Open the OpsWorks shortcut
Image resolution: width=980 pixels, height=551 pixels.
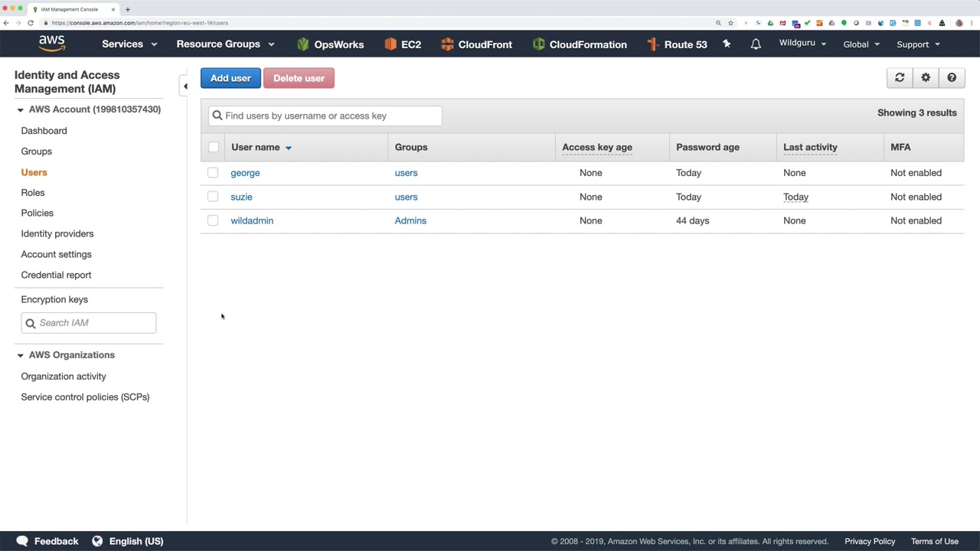point(330,44)
